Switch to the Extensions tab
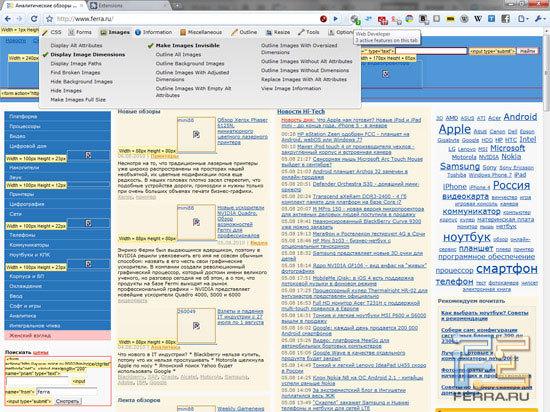 tap(128, 6)
